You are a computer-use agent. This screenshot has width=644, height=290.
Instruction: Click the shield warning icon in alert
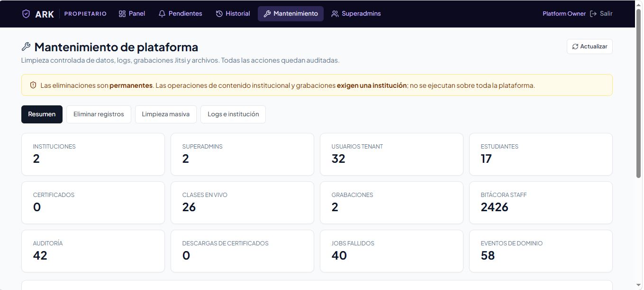(33, 85)
